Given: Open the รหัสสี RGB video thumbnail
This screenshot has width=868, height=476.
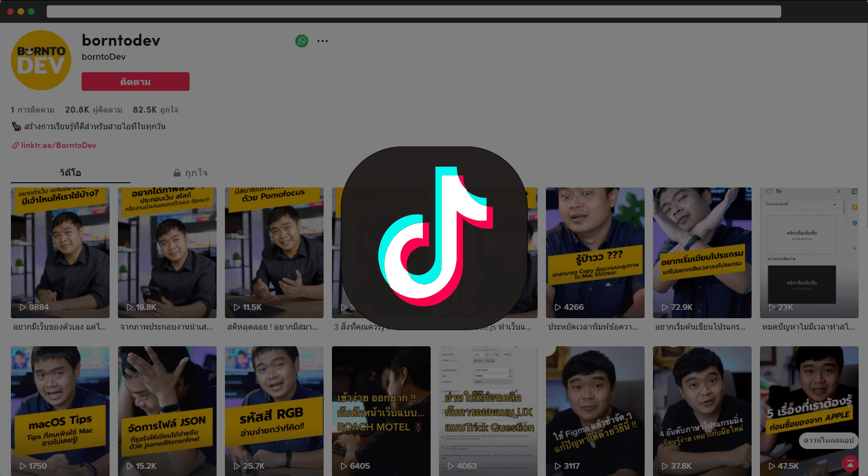Looking at the screenshot, I should (x=274, y=411).
